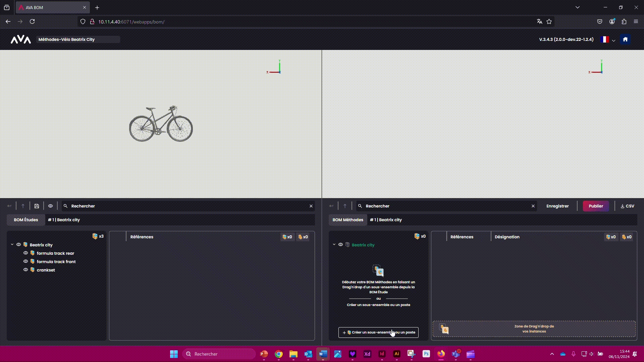644x362 pixels.
Task: Click the home icon button
Action: coord(625,40)
